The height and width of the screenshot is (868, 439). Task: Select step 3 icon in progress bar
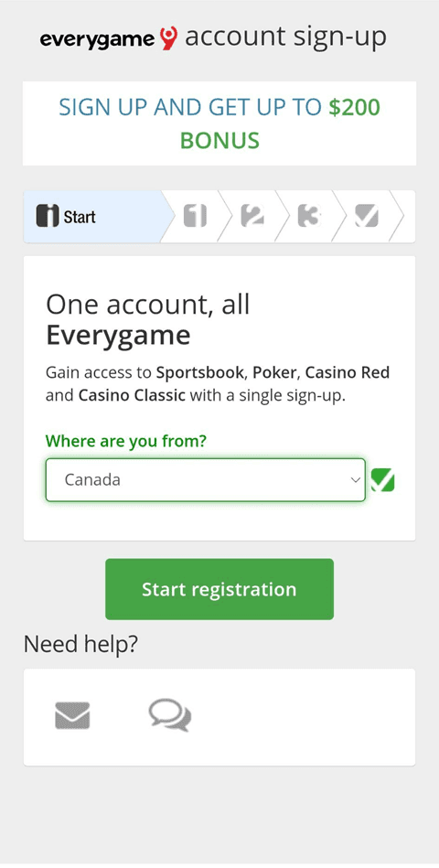pyautogui.click(x=309, y=216)
